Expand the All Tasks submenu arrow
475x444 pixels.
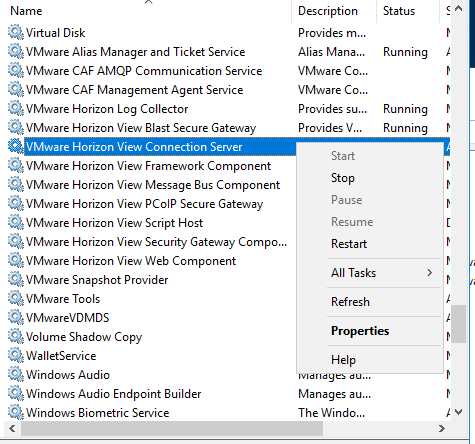click(430, 273)
